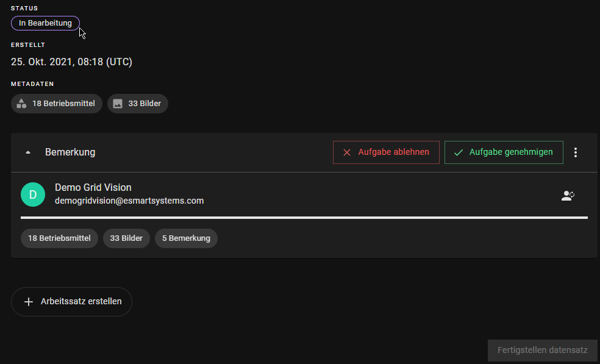Viewport: 600px width, 364px height.
Task: Open the three-dot more options menu
Action: [x=576, y=152]
